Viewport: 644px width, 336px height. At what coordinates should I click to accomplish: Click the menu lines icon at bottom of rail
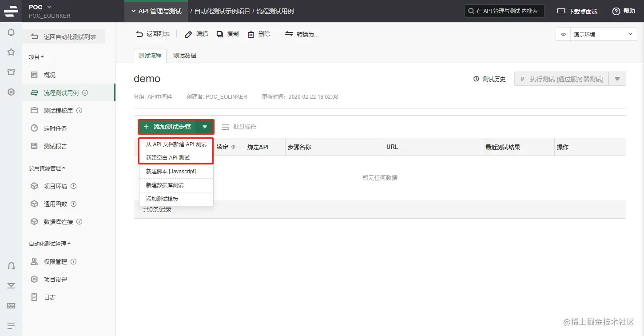tap(11, 325)
